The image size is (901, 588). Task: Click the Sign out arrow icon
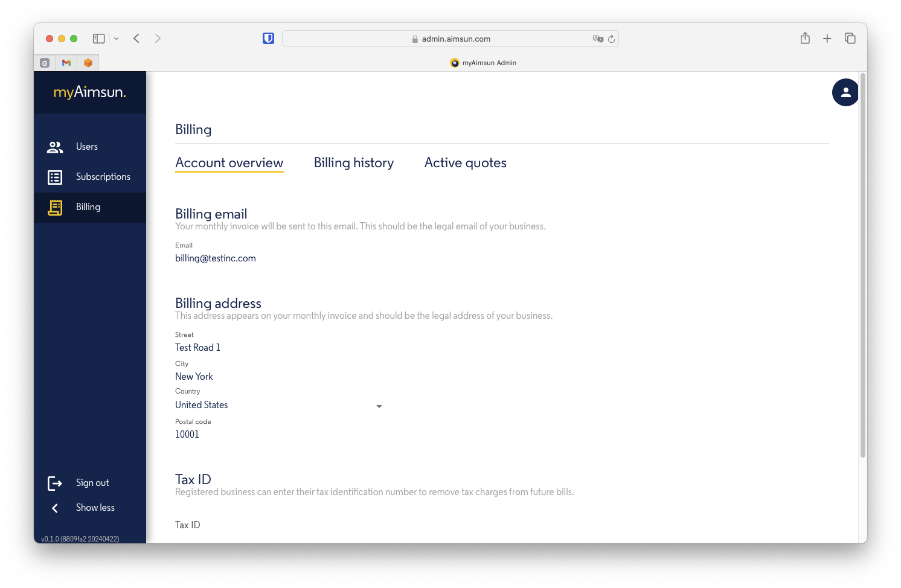click(54, 483)
